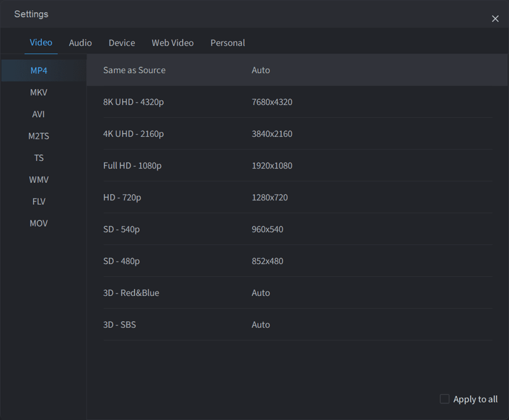
Task: Choose MKV format in sidebar
Action: pos(39,92)
